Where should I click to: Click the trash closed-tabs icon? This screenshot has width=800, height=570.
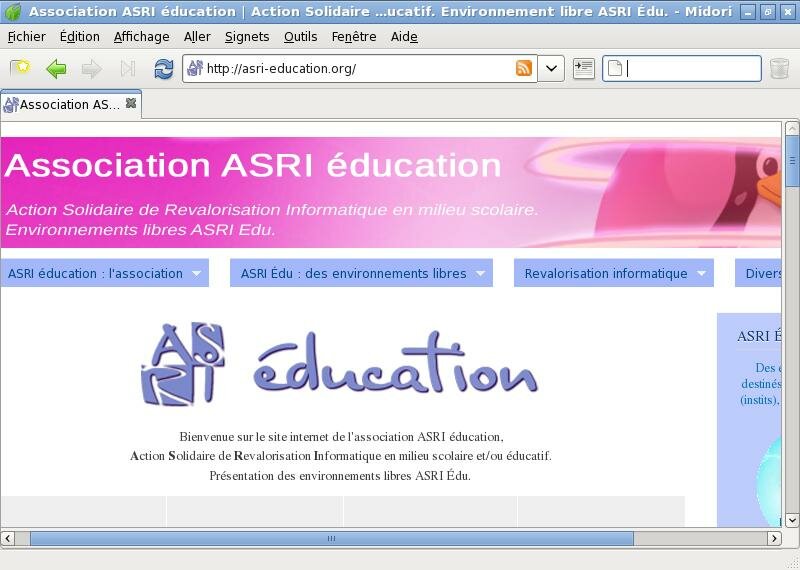(779, 68)
